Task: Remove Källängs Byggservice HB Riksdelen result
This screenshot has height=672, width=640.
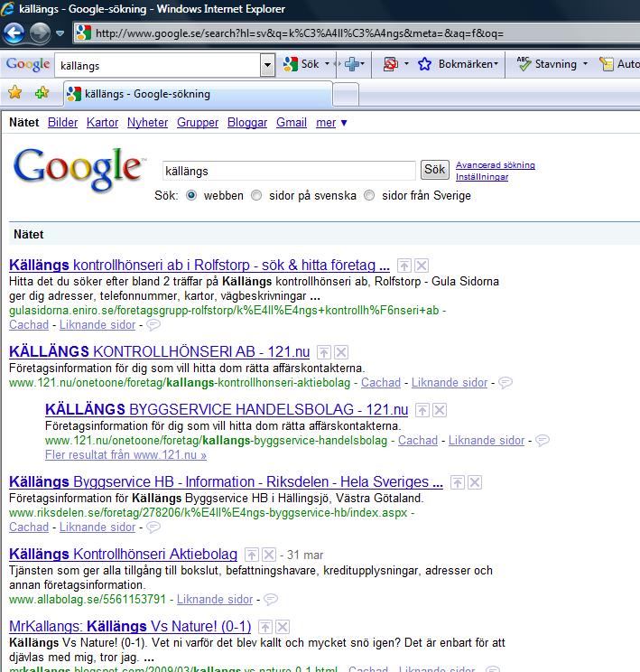Action: (x=475, y=482)
